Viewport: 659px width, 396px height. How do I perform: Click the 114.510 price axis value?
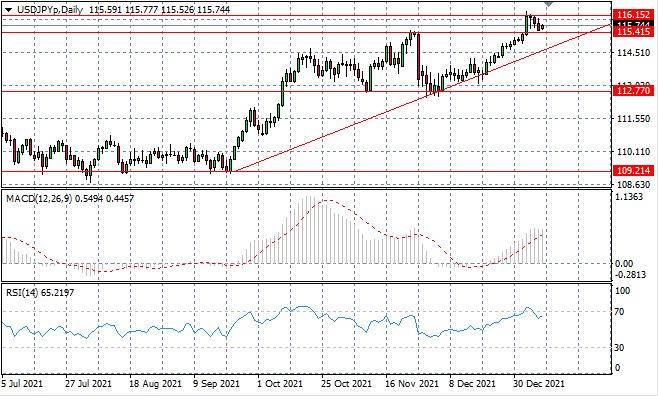tap(633, 53)
